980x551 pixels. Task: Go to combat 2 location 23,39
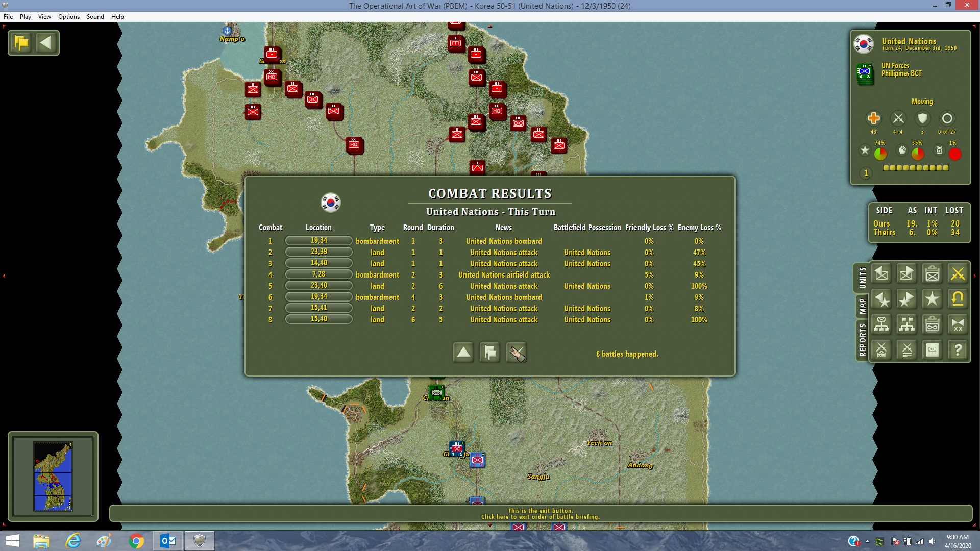tap(319, 252)
